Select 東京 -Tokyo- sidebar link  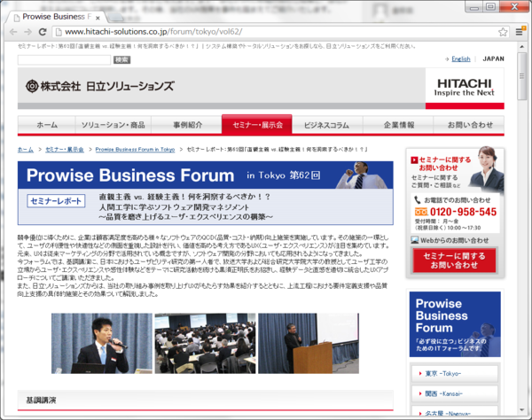[x=454, y=374]
